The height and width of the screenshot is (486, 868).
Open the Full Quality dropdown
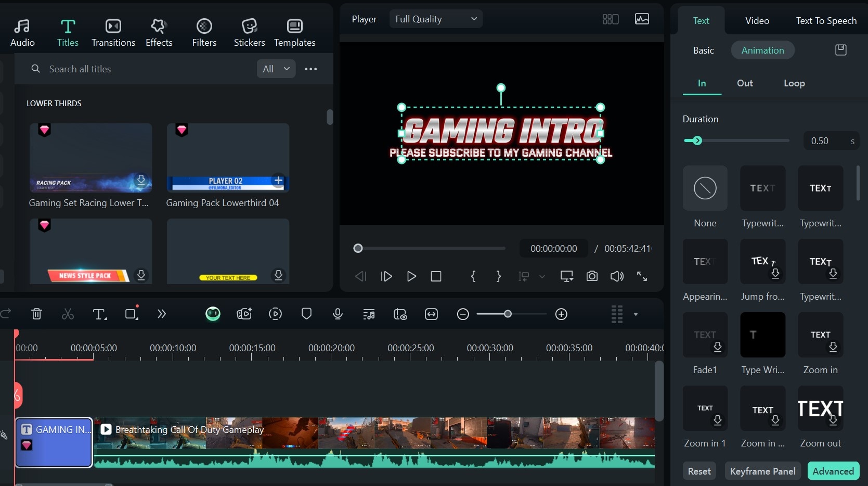436,19
